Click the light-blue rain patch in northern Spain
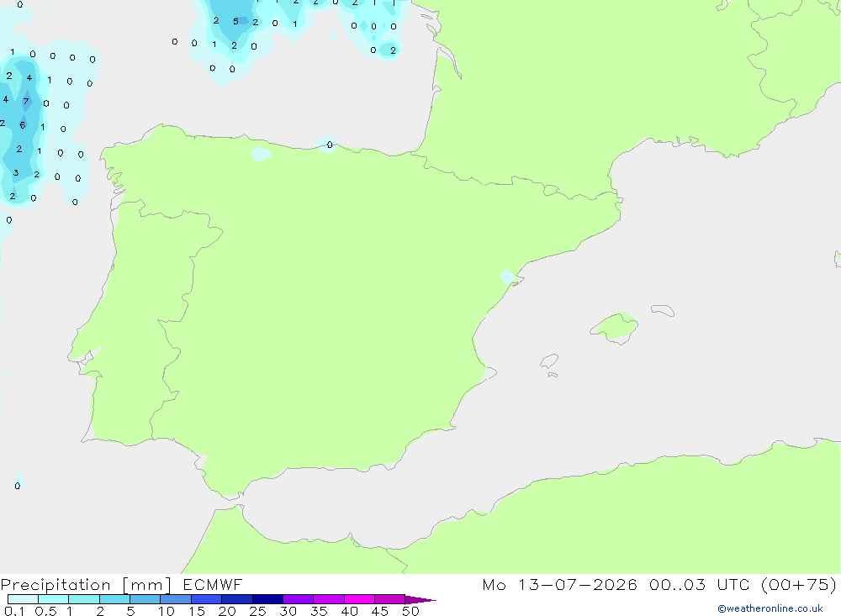 (261, 154)
